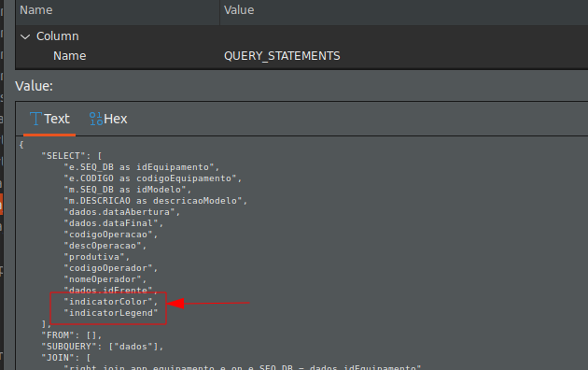Switch to the Hex tab
Screen dimensions: 588x370
[x=108, y=119]
